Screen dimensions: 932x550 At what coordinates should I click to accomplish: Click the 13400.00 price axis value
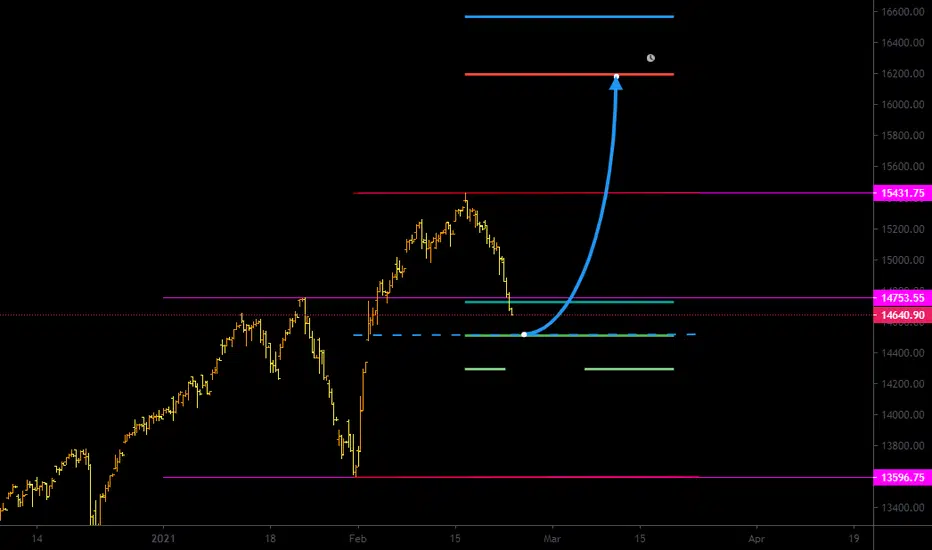(902, 508)
